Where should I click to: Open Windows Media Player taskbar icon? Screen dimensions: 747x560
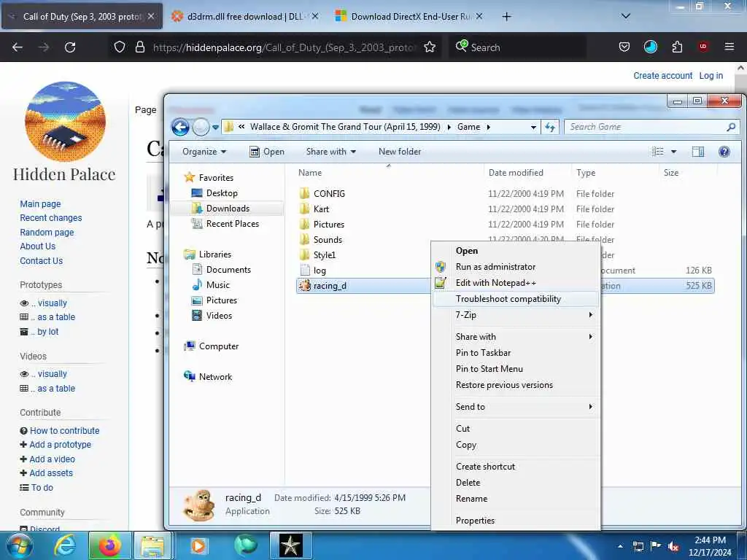[x=198, y=545]
